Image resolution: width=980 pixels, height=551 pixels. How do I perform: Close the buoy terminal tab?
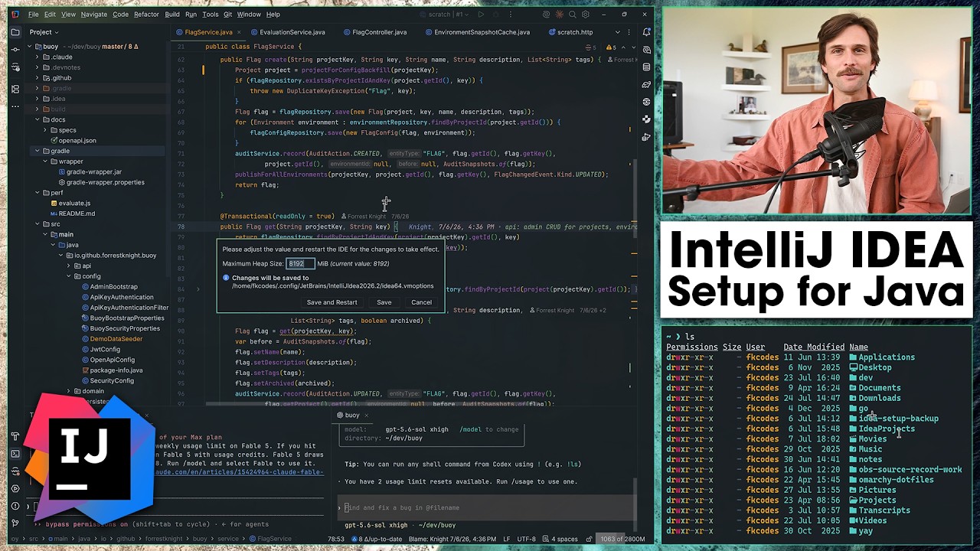366,416
